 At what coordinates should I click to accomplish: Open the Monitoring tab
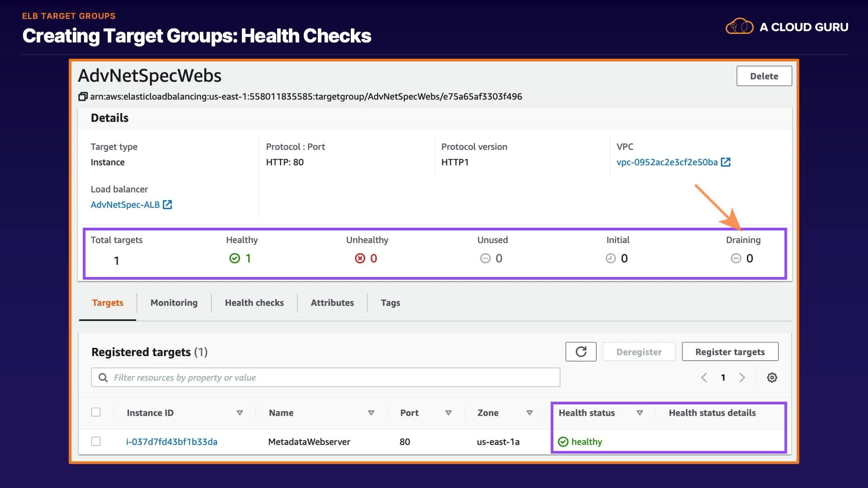[x=174, y=303]
